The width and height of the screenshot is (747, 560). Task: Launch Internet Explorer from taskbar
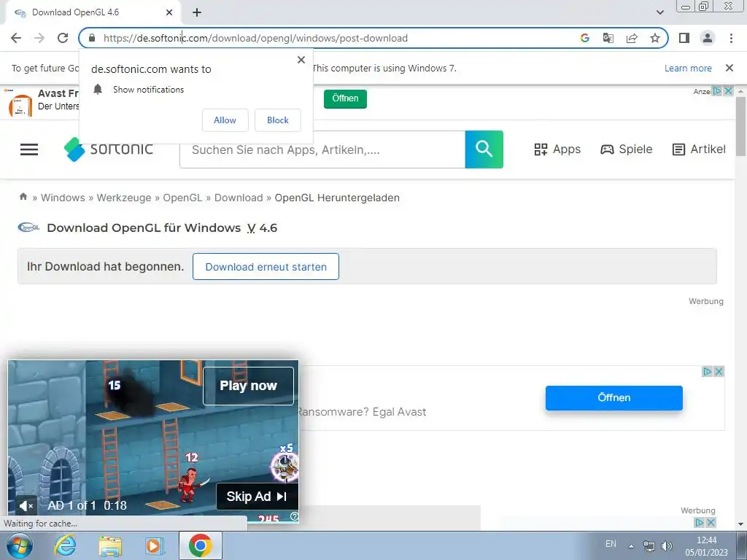pyautogui.click(x=65, y=545)
